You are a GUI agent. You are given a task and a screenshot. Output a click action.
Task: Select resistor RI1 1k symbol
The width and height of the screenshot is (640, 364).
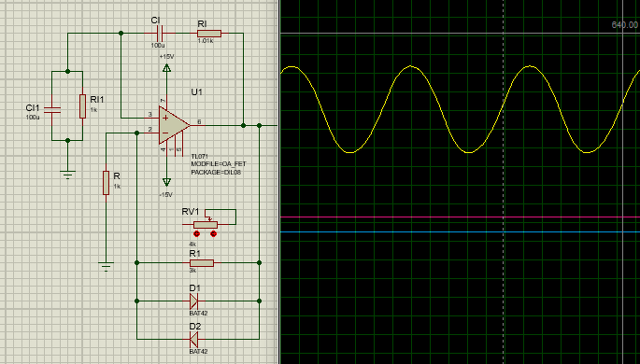(82, 106)
